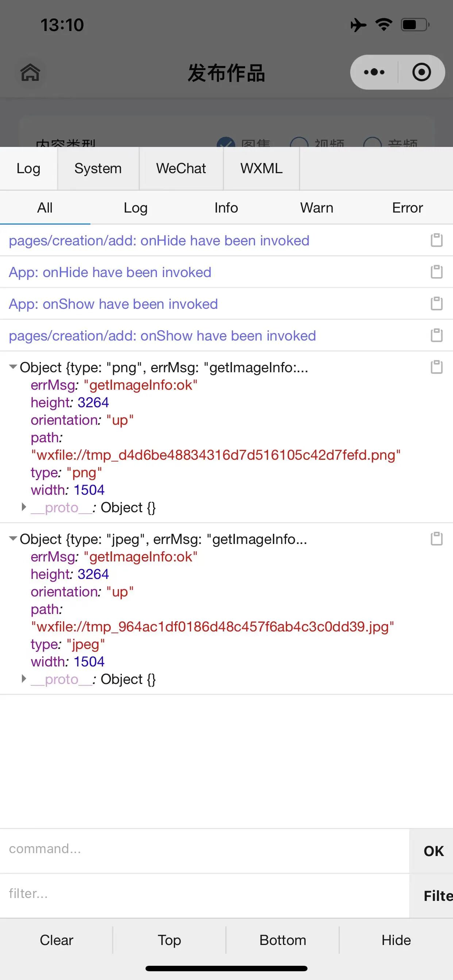Copy the png getImageInfo object log
The width and height of the screenshot is (453, 980).
[436, 367]
